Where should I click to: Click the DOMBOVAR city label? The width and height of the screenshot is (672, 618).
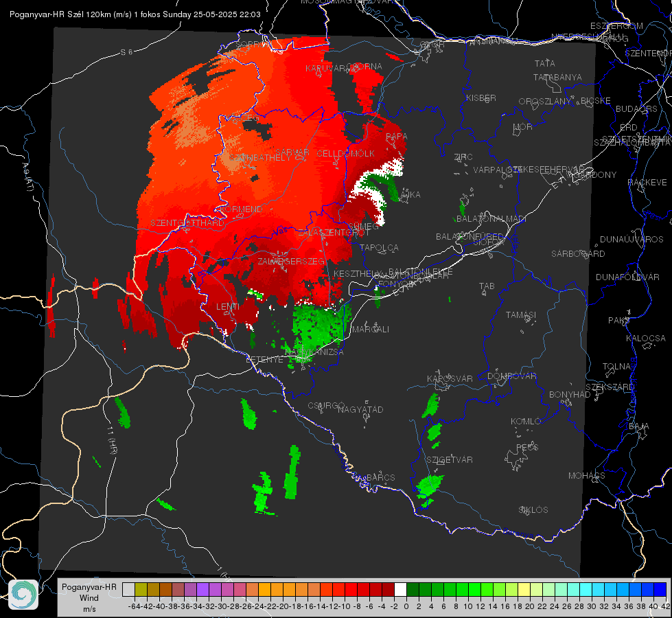(x=511, y=376)
